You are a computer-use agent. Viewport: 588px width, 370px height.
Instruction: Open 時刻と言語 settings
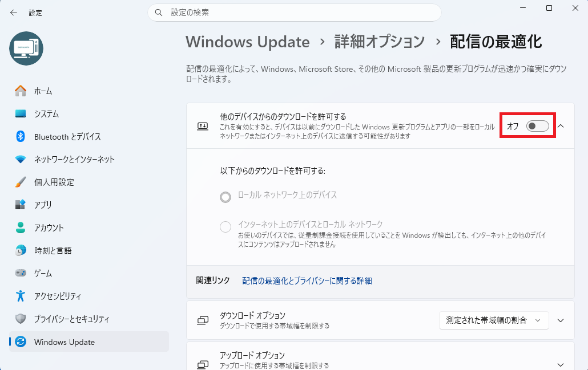[89, 250]
